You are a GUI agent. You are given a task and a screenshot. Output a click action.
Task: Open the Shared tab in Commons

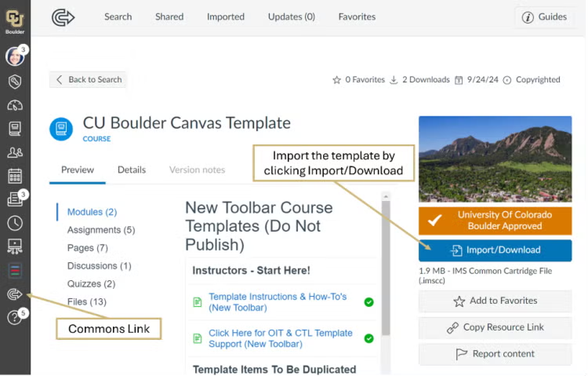coord(169,17)
